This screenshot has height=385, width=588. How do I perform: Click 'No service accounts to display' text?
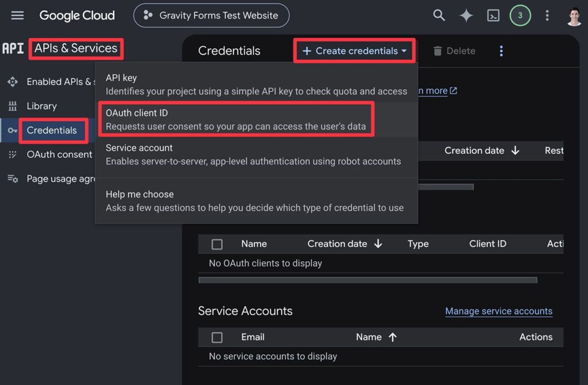273,356
